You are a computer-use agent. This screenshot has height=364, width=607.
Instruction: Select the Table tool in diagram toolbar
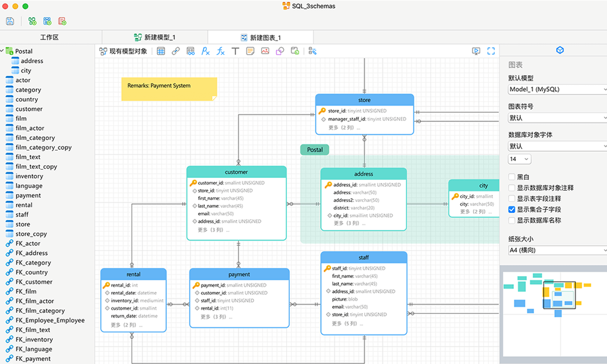click(x=161, y=51)
